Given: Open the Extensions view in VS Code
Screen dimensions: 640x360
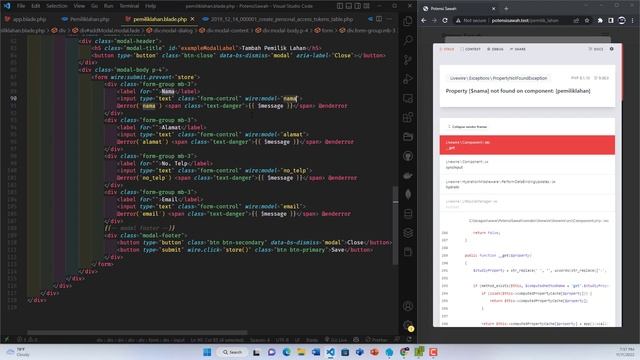Looking at the screenshot, I should coord(408,118).
